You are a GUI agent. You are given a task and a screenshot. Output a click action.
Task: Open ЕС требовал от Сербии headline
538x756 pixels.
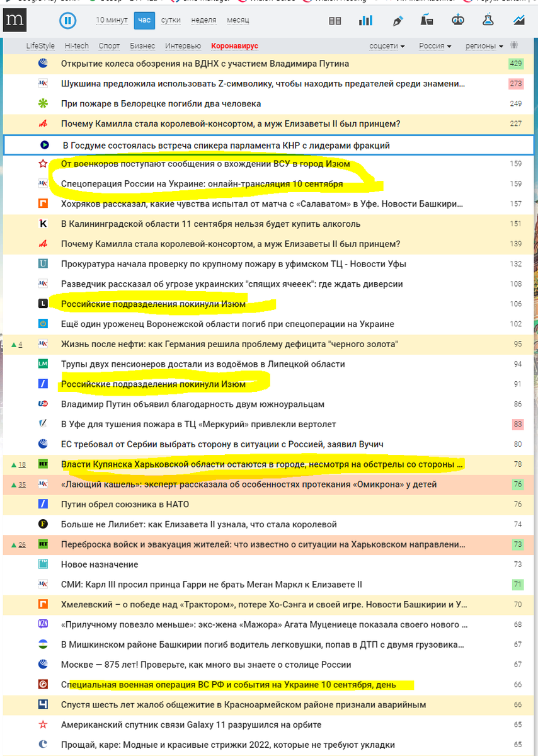[x=222, y=444]
